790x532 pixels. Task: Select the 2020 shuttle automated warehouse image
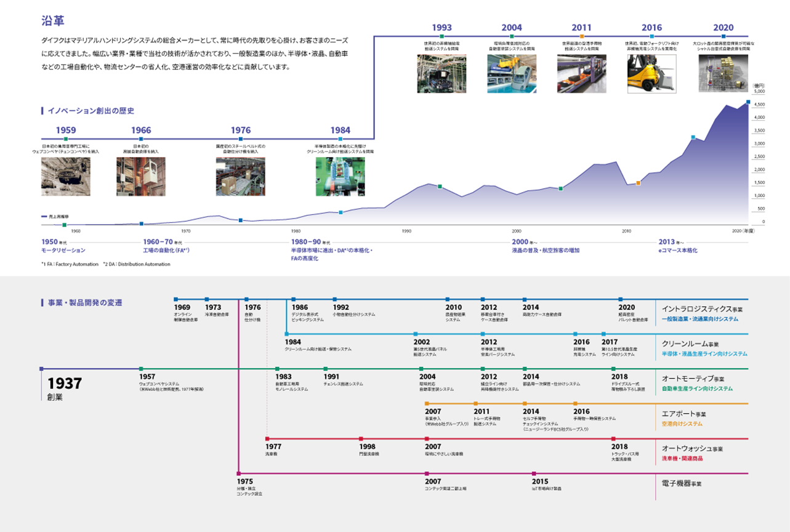click(x=723, y=74)
